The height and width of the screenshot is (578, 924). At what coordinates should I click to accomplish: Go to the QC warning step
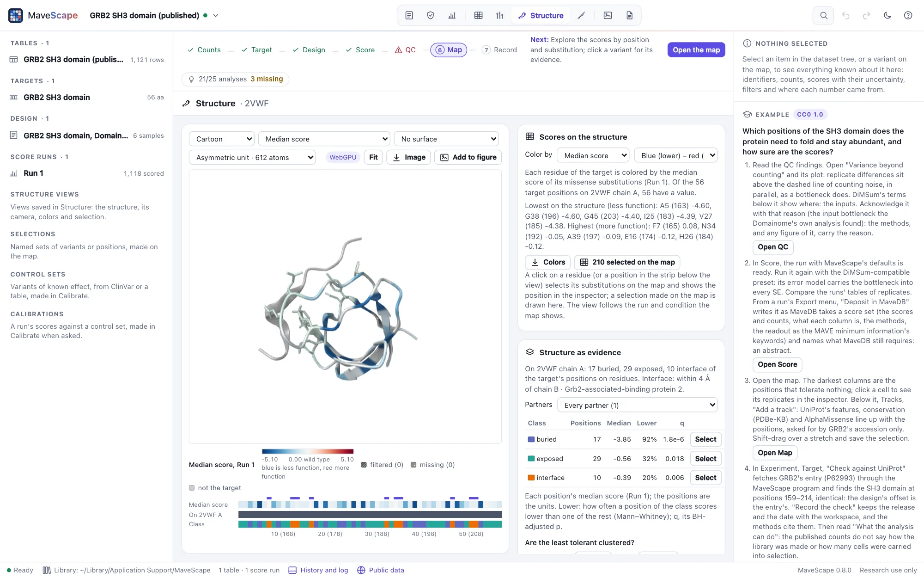click(405, 50)
